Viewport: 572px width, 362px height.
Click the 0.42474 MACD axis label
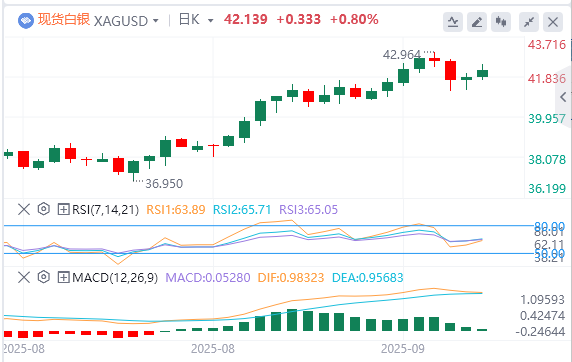(x=542, y=316)
